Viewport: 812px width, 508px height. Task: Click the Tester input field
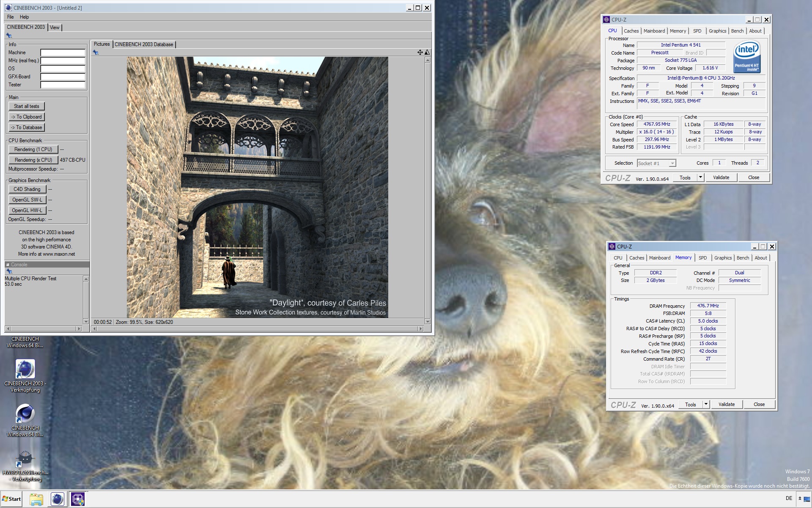click(63, 85)
